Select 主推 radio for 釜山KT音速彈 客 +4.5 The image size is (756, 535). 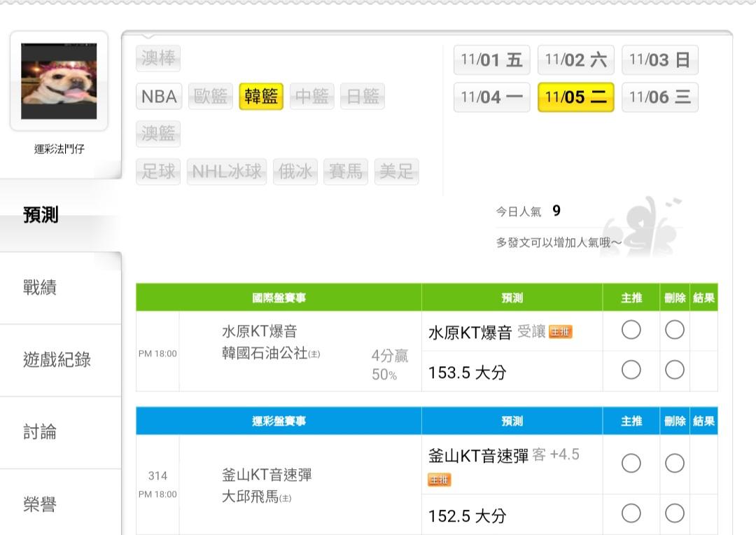(x=631, y=463)
